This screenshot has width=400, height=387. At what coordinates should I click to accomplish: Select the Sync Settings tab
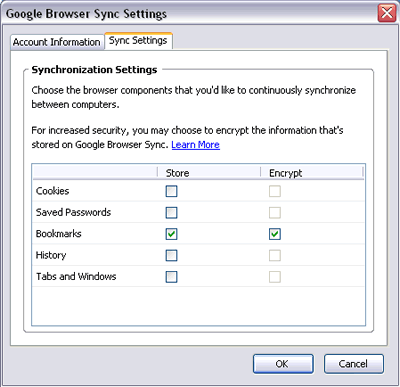point(138,41)
